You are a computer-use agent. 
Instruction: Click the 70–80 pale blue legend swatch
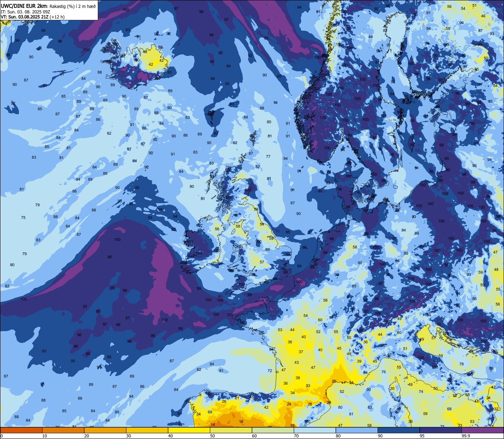pos(315,430)
